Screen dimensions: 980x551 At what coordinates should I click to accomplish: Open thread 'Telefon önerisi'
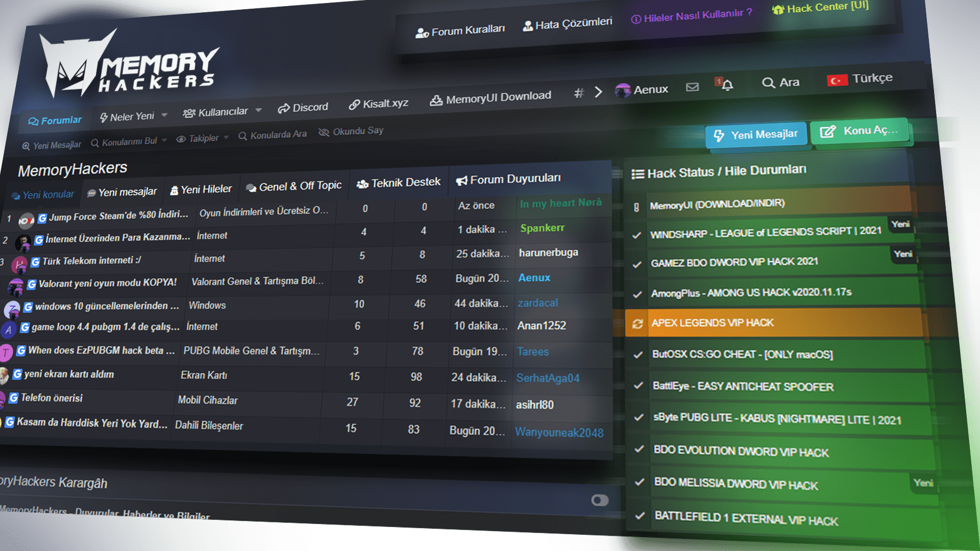(52, 398)
